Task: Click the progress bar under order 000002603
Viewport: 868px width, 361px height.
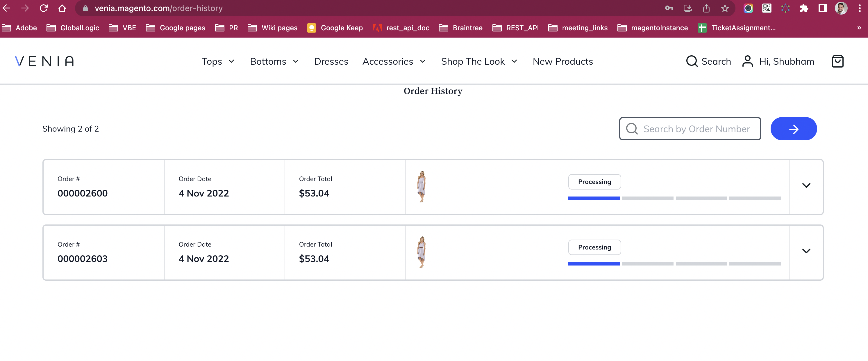Action: pos(674,263)
